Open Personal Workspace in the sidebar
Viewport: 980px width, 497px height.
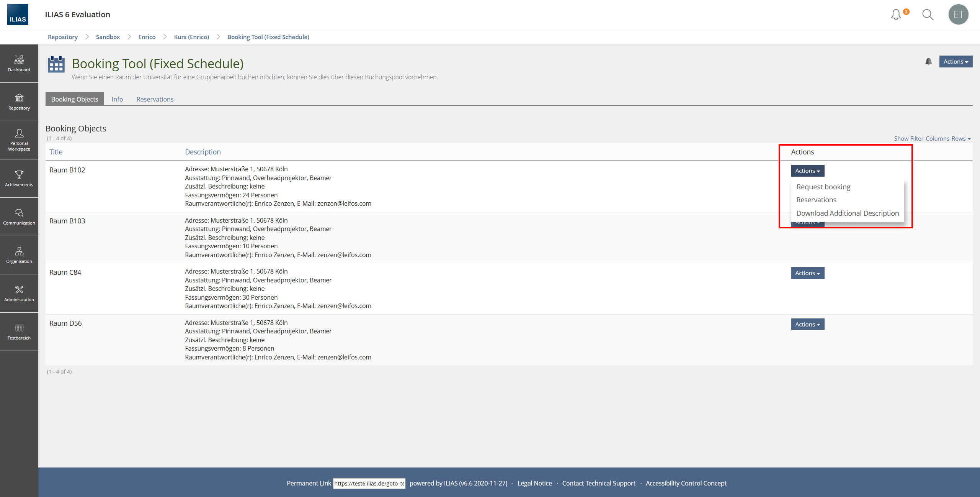19,140
